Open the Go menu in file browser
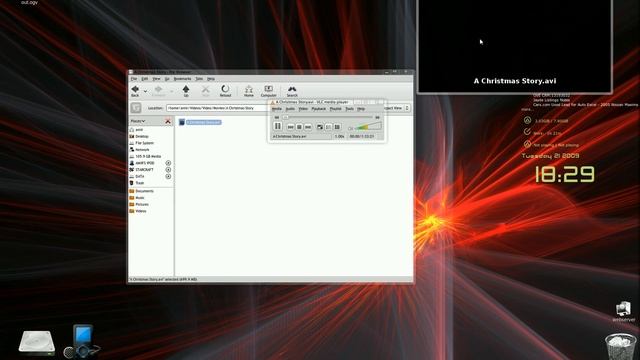This screenshot has height=360, width=640. (167, 79)
